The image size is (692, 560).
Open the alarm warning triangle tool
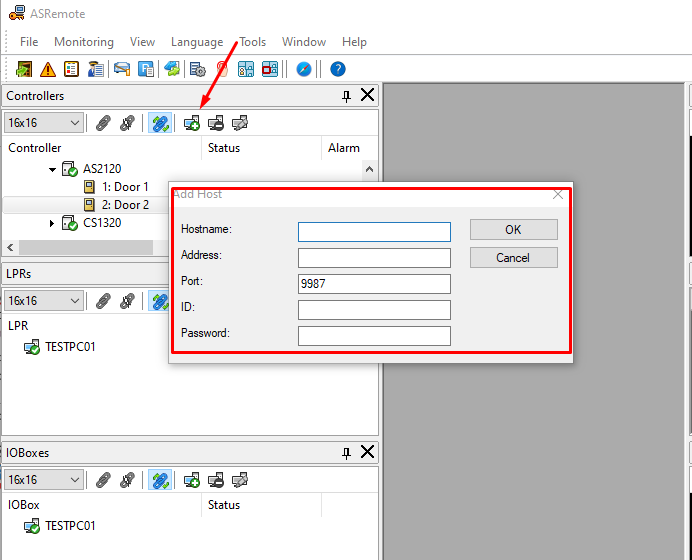pyautogui.click(x=48, y=69)
